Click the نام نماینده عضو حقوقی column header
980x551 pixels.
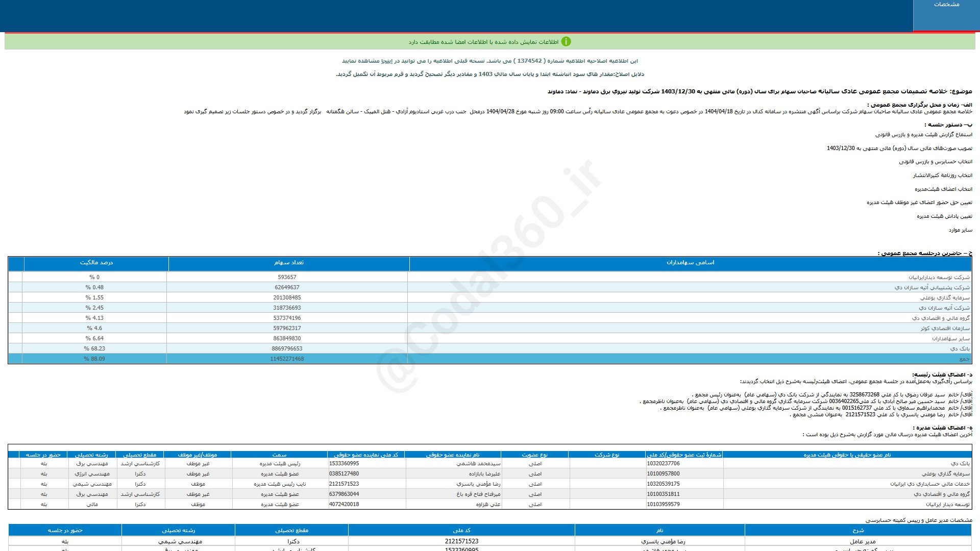click(x=453, y=455)
